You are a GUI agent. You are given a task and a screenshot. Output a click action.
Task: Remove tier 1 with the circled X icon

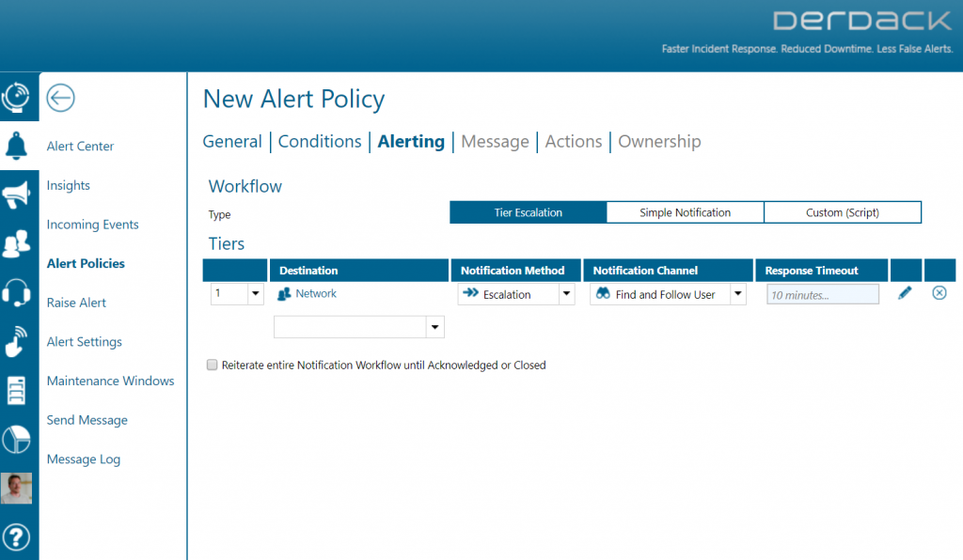(x=939, y=293)
